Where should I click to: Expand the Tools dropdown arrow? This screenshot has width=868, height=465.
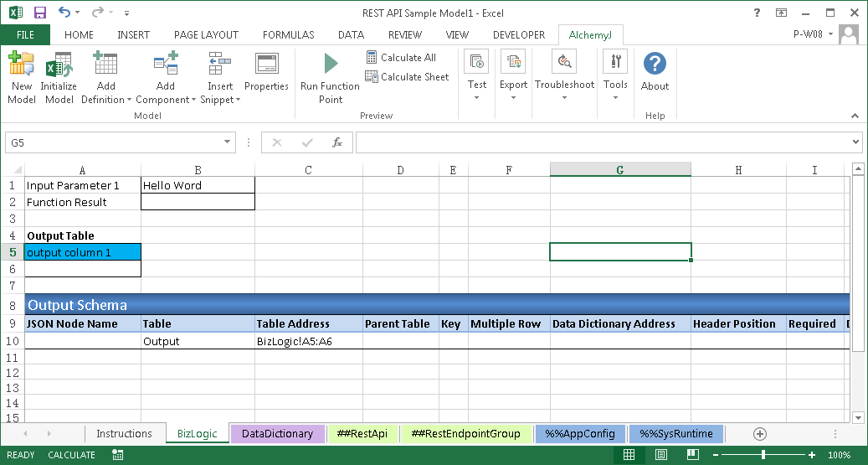pos(615,98)
